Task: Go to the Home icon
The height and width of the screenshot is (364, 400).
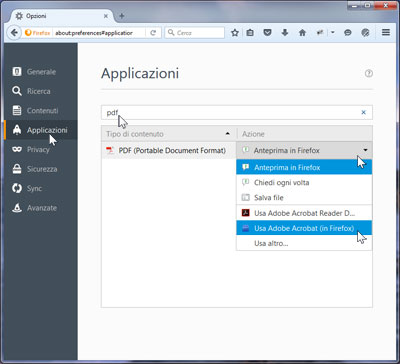Action: [302, 33]
